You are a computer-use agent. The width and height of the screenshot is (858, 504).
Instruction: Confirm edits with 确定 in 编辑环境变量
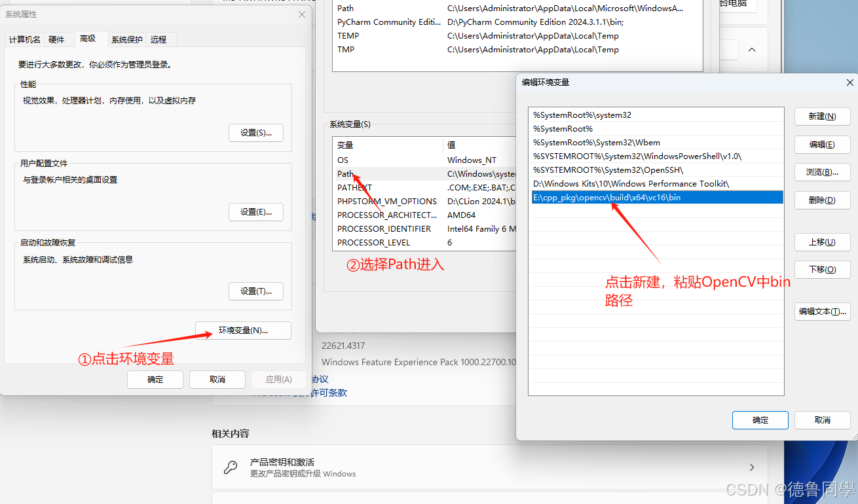coord(760,420)
